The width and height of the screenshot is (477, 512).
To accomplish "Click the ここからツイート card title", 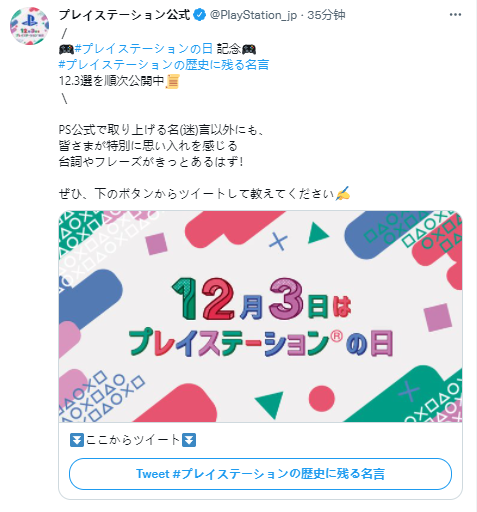I will click(x=133, y=440).
